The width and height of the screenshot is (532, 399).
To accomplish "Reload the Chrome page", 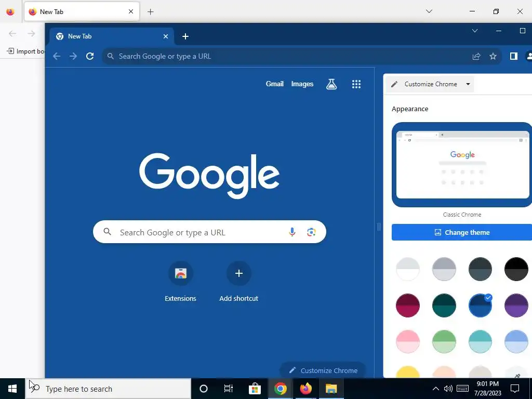I will [89, 56].
